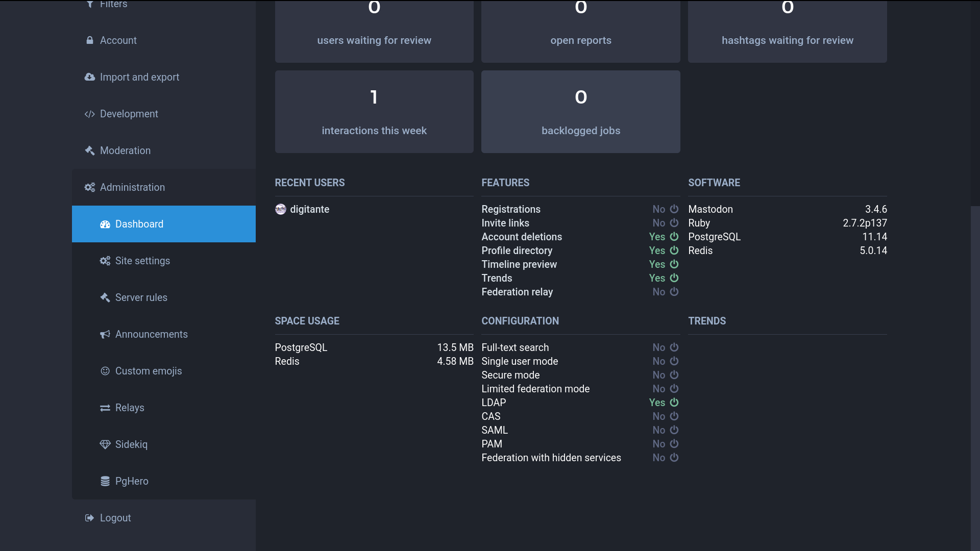Click the gavel icon next to Moderation

[90, 151]
